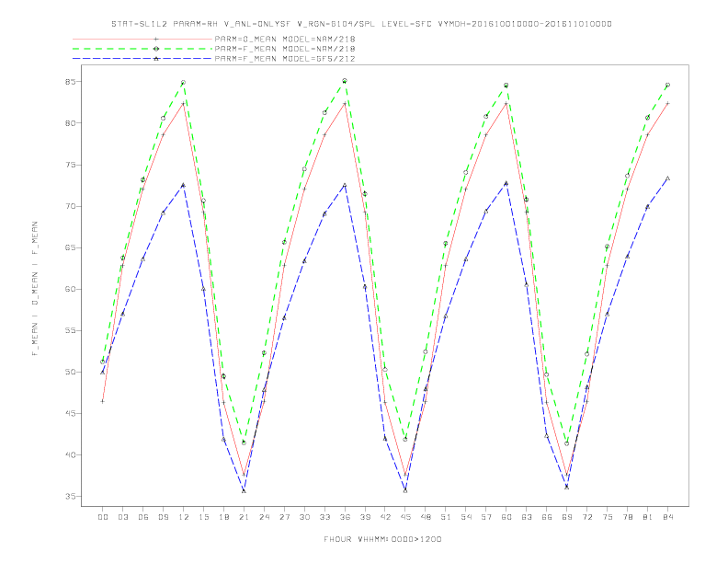Click x-axis tick label 78
728x563 pixels.
click(x=627, y=517)
